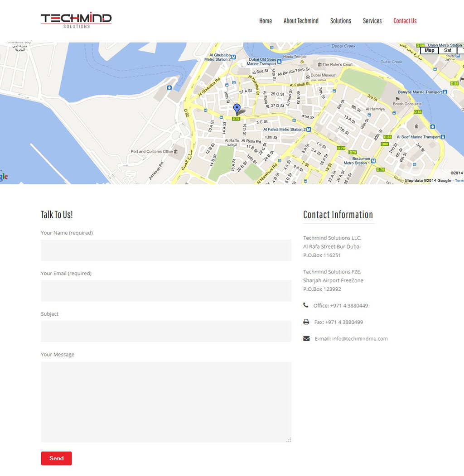Open the Home menu item

[266, 21]
